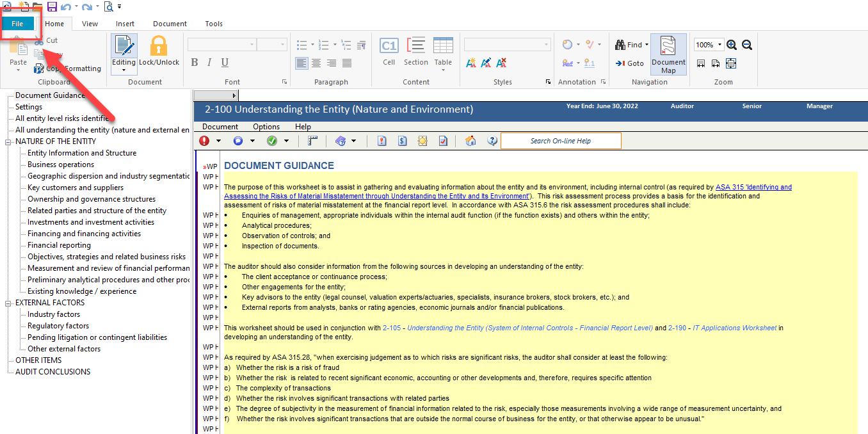Click the Goto navigation button
The height and width of the screenshot is (434, 868).
click(x=630, y=63)
